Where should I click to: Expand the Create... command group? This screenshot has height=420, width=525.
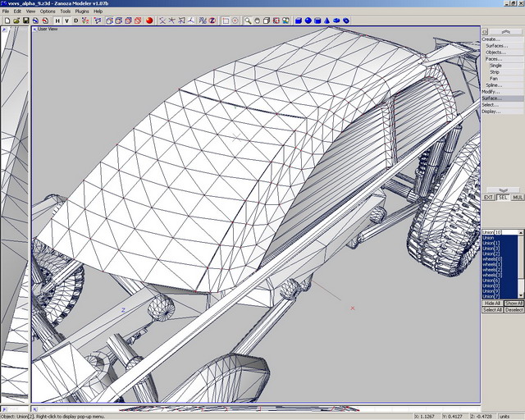(491, 39)
